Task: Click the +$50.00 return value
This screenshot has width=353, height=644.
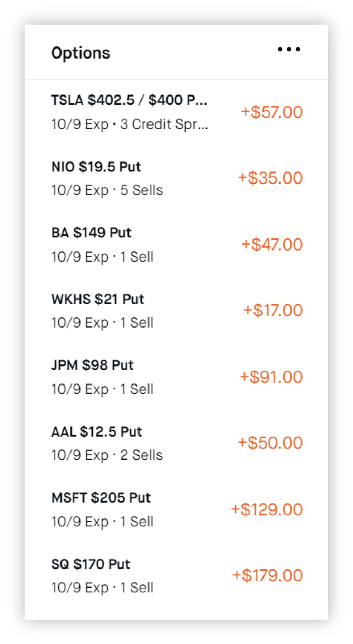Action: point(270,443)
